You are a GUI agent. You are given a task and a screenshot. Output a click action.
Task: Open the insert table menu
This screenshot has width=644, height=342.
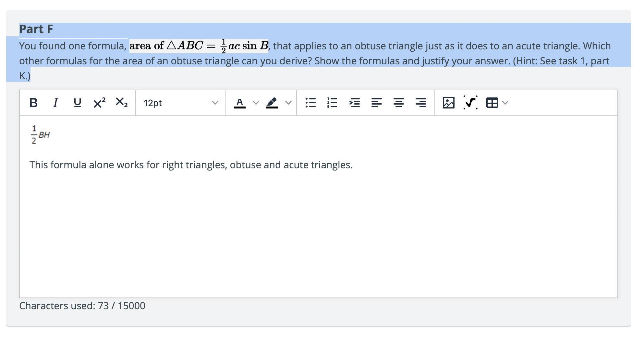496,103
